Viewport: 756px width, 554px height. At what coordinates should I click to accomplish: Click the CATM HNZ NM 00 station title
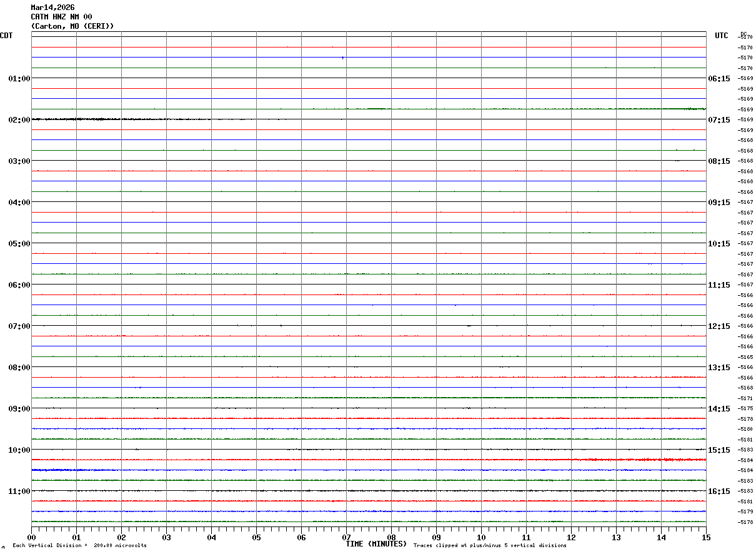point(61,17)
